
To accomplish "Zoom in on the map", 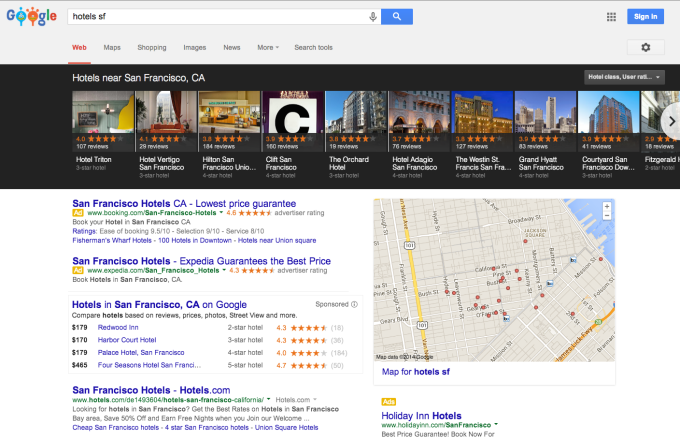I will coord(607,206).
